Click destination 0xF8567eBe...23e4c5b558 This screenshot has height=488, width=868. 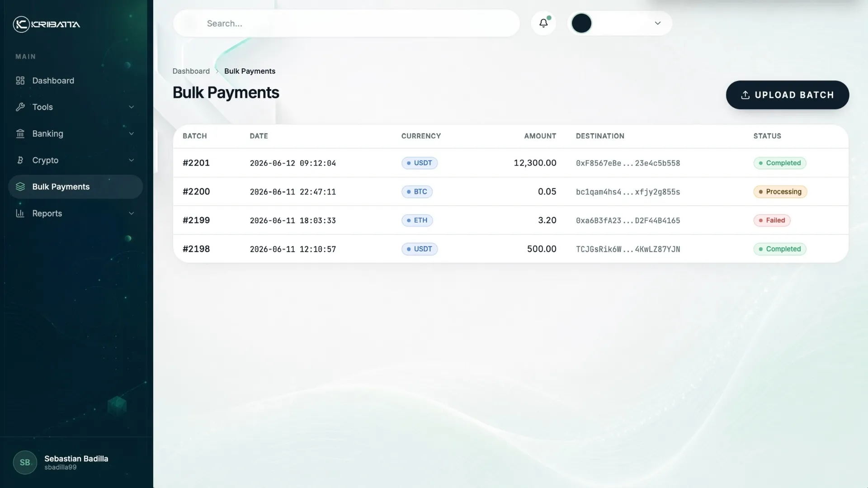[x=628, y=163]
